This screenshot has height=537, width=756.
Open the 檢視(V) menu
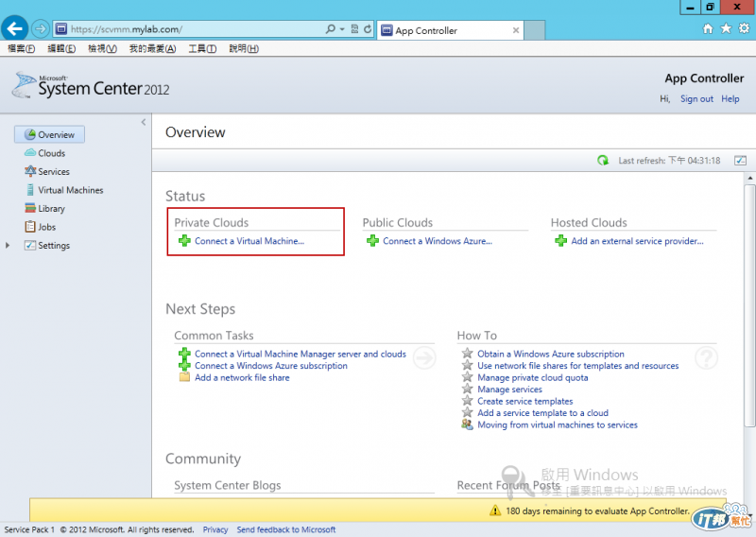point(102,49)
